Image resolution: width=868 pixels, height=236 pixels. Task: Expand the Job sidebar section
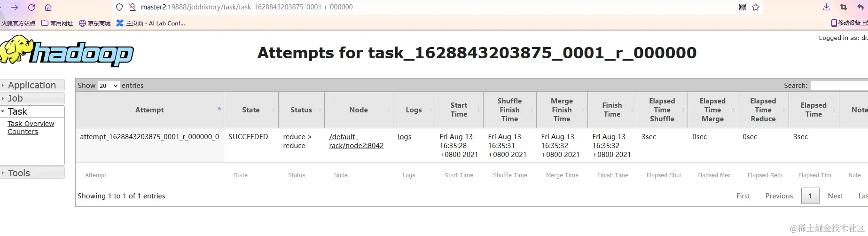(x=32, y=98)
